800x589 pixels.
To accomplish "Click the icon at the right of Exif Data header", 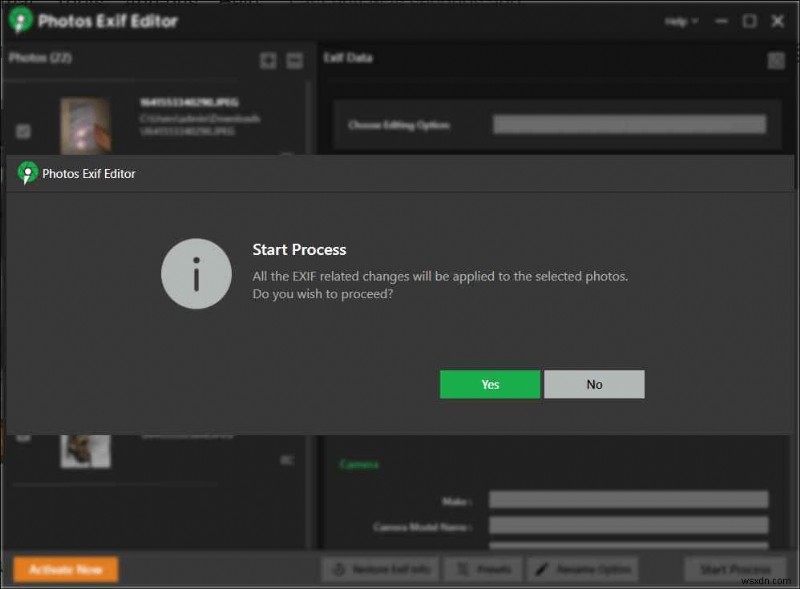I will [x=776, y=61].
